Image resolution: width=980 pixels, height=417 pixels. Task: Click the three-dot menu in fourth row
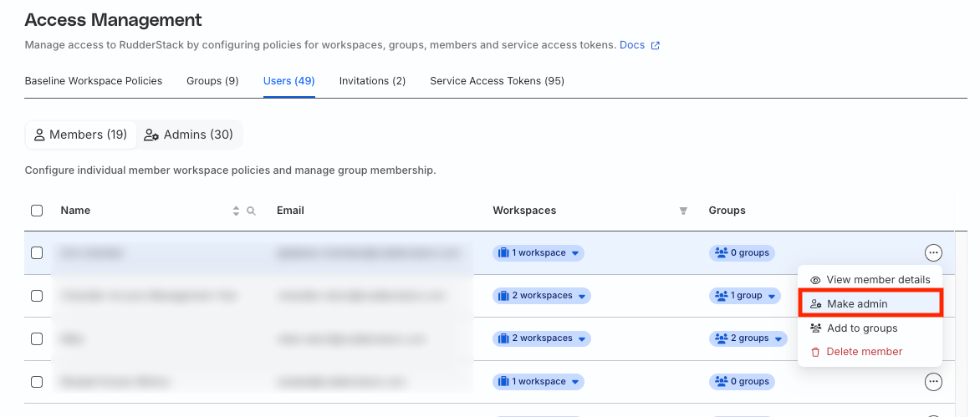coord(933,382)
